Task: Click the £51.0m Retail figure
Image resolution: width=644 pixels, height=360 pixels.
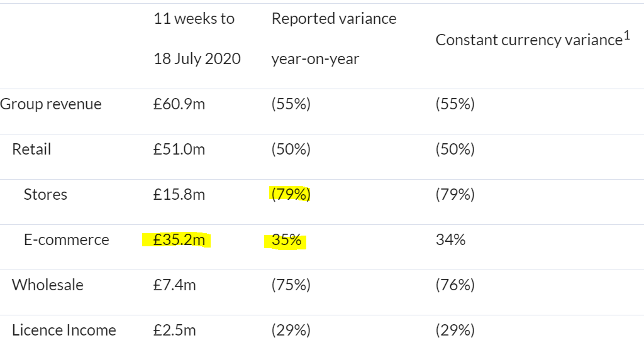Action: pyautogui.click(x=179, y=149)
